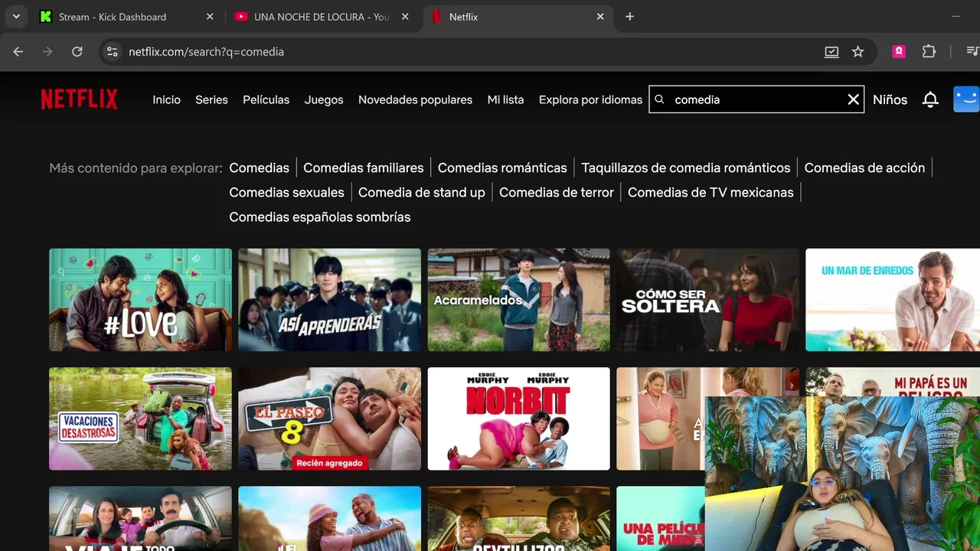This screenshot has height=551, width=980.
Task: Close the Stream - Kick Dashboard tab
Action: click(x=210, y=17)
